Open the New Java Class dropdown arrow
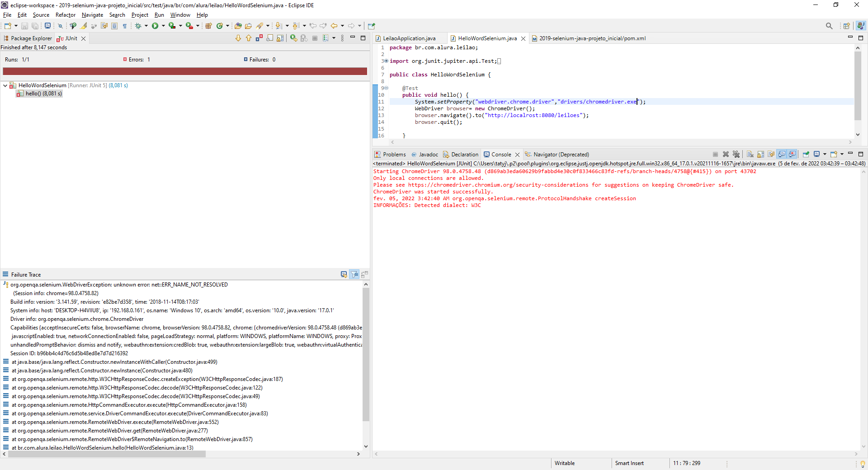 tap(227, 26)
